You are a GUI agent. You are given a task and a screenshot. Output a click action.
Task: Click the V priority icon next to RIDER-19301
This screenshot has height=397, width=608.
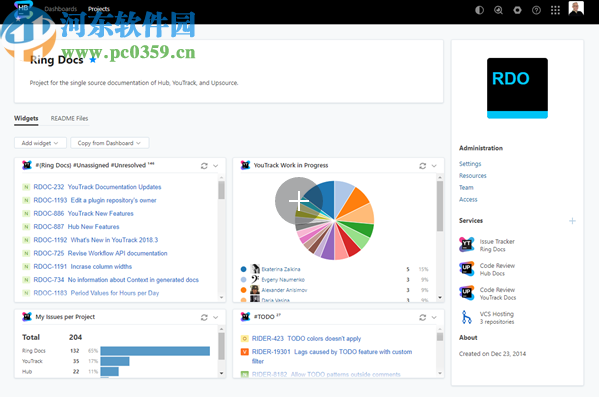click(245, 352)
